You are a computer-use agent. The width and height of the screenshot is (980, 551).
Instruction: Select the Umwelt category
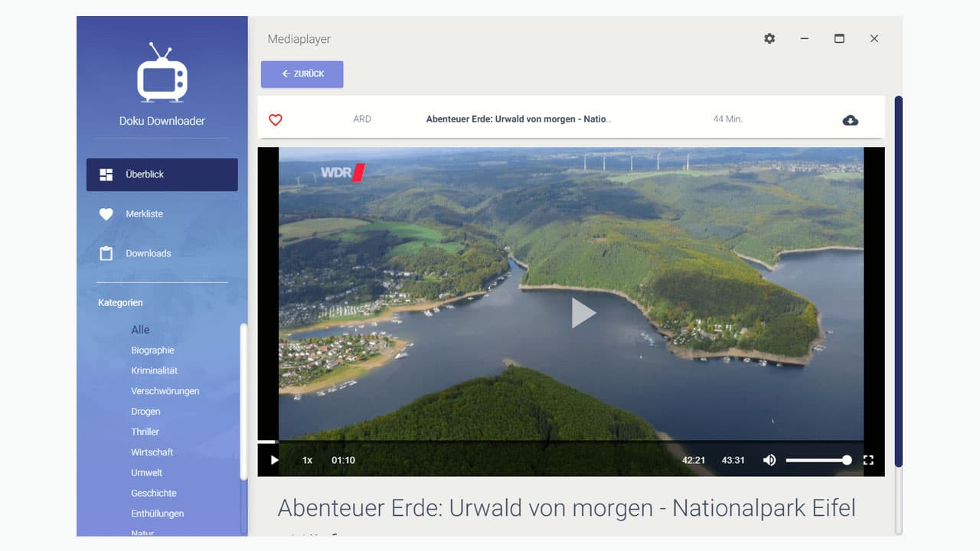pos(145,472)
